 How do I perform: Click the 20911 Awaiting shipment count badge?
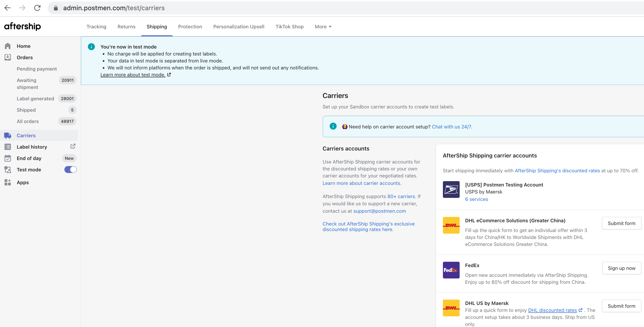67,80
